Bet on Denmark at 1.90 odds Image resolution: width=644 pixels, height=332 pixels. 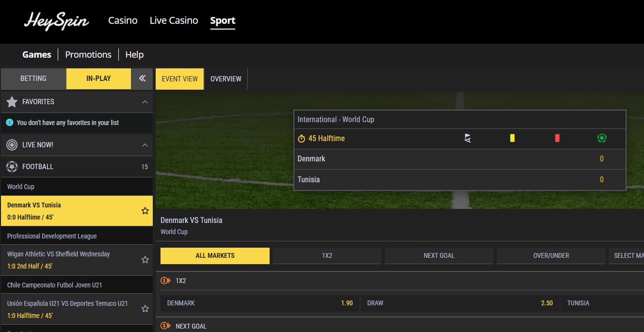[260, 303]
